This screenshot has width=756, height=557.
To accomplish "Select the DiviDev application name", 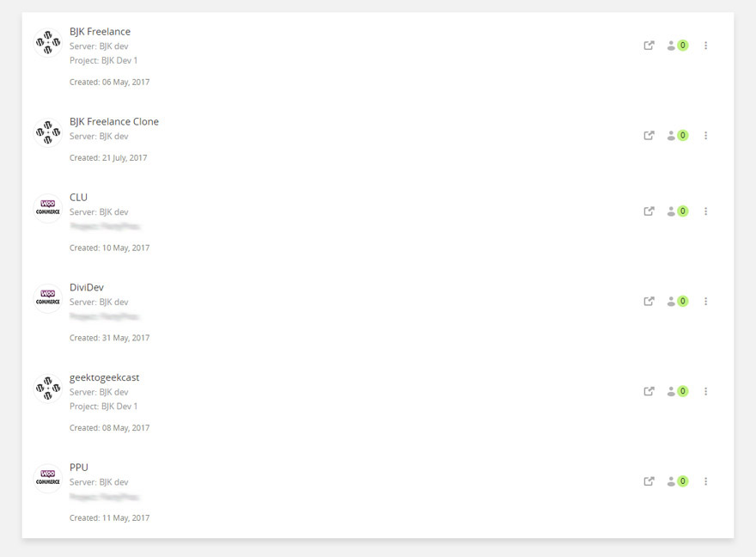I will (87, 287).
